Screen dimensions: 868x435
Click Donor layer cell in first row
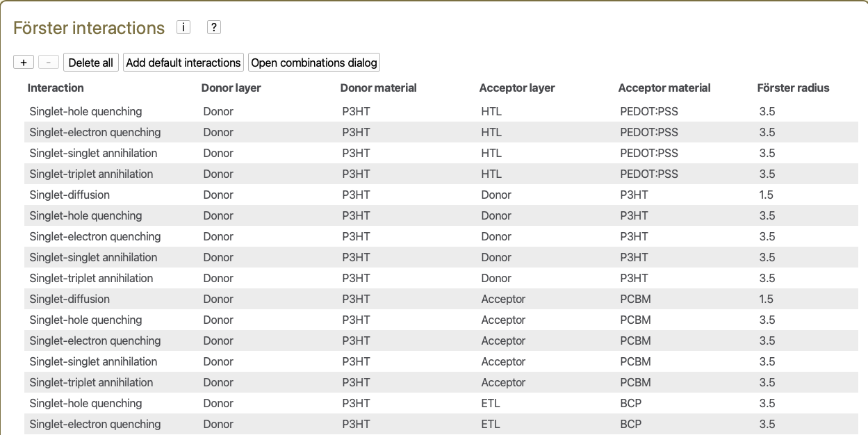(218, 111)
